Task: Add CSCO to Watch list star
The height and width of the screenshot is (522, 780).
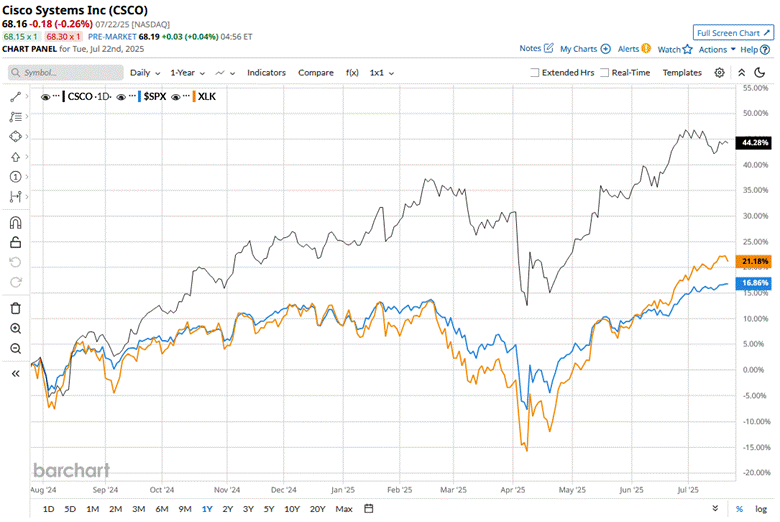Action: click(x=687, y=49)
